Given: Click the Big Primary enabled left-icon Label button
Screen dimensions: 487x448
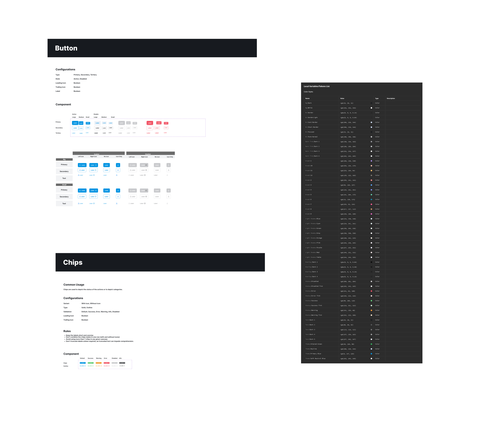Looking at the screenshot, I should pyautogui.click(x=82, y=165).
